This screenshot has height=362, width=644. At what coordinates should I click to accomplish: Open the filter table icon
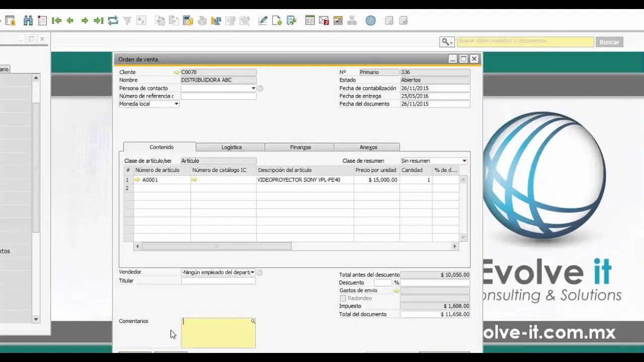click(x=127, y=20)
